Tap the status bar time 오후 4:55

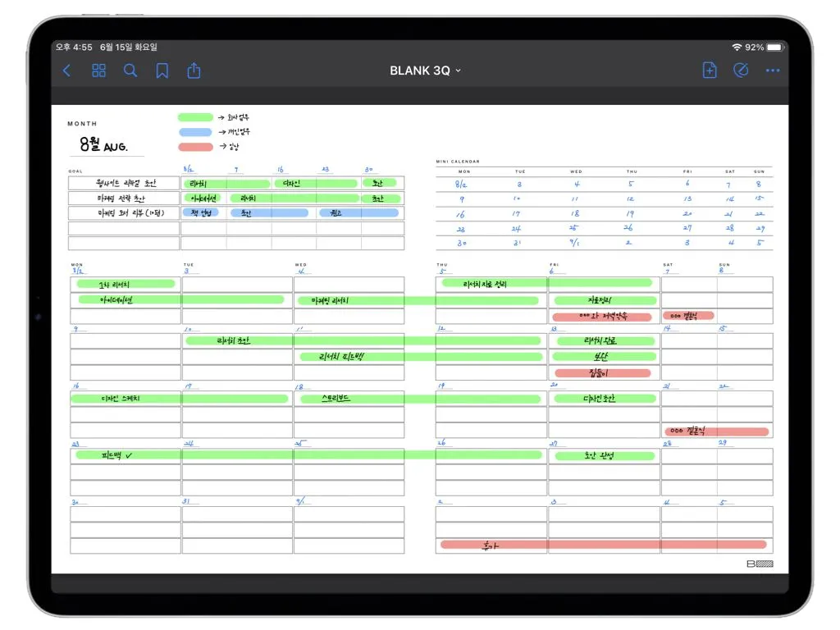point(74,47)
